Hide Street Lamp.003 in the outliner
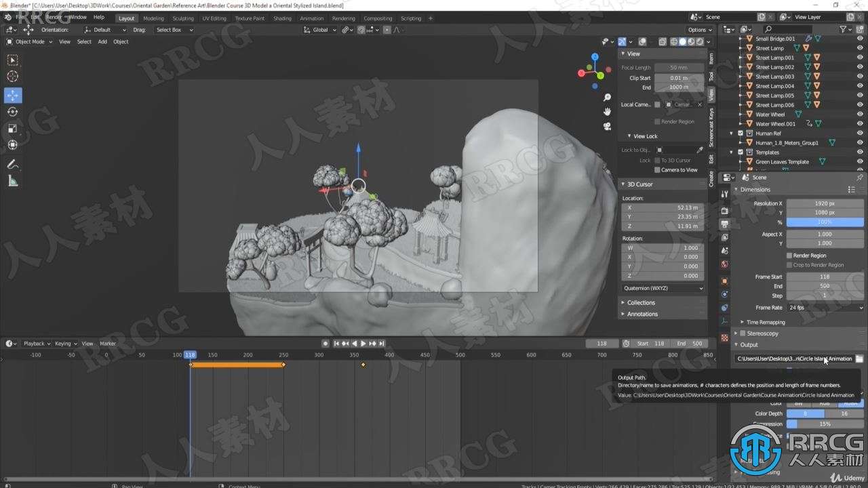Screen dimensions: 868x488 point(860,77)
